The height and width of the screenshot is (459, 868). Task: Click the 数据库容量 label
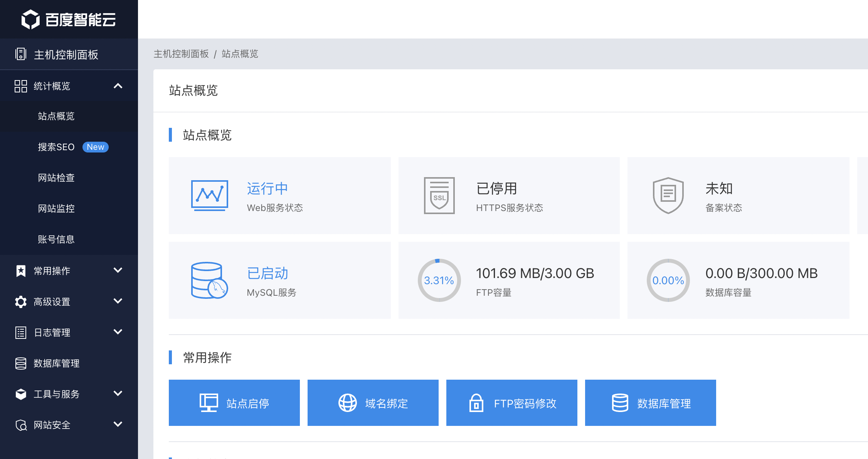click(728, 293)
